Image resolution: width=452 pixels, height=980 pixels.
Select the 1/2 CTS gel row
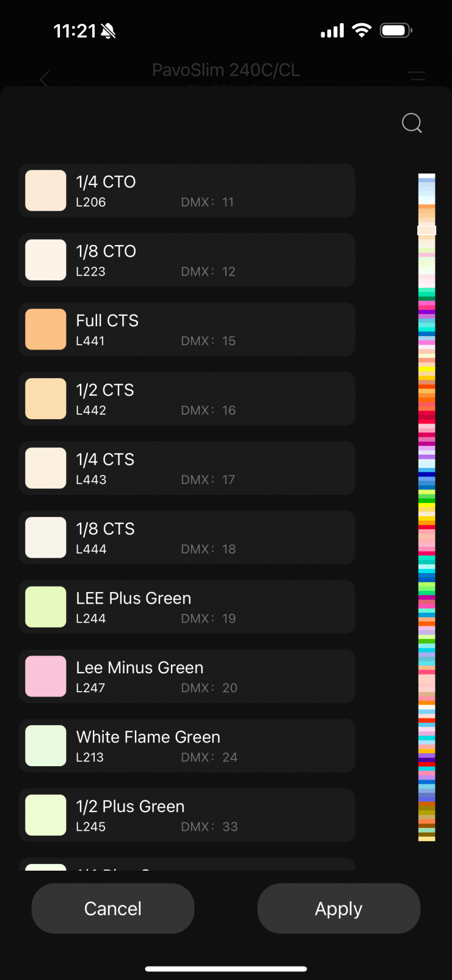187,399
